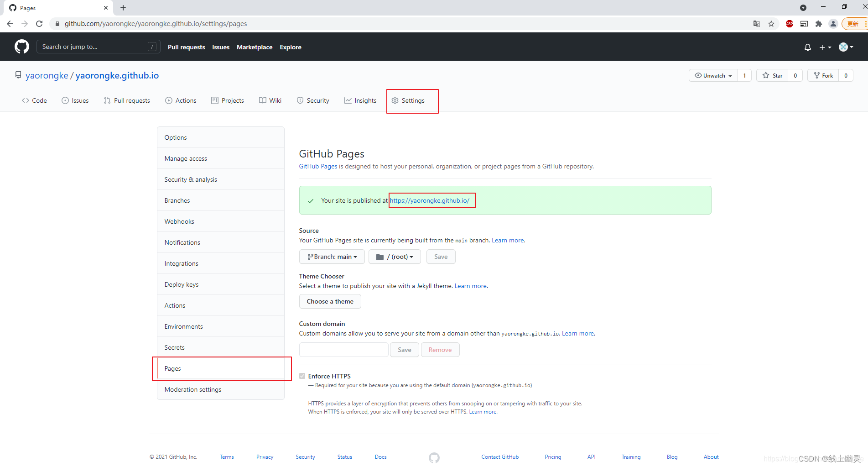This screenshot has height=467, width=868.
Task: Expand the plus create-new menu
Action: tap(825, 47)
